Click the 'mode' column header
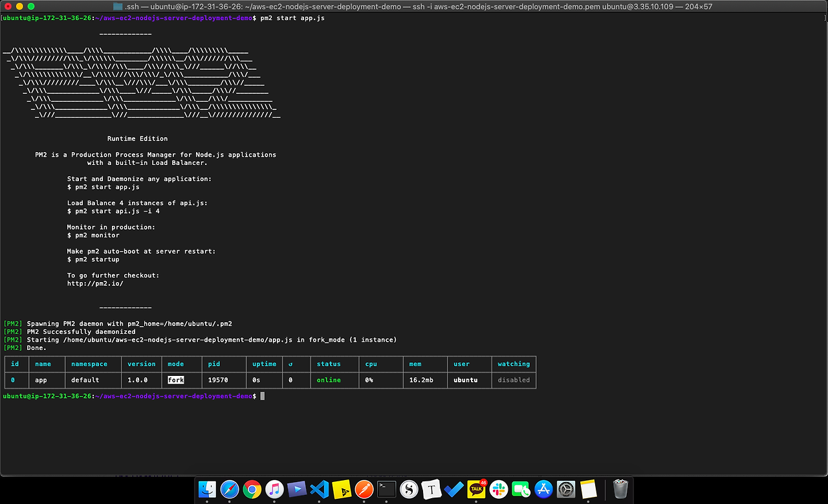This screenshot has height=504, width=828. click(x=176, y=364)
